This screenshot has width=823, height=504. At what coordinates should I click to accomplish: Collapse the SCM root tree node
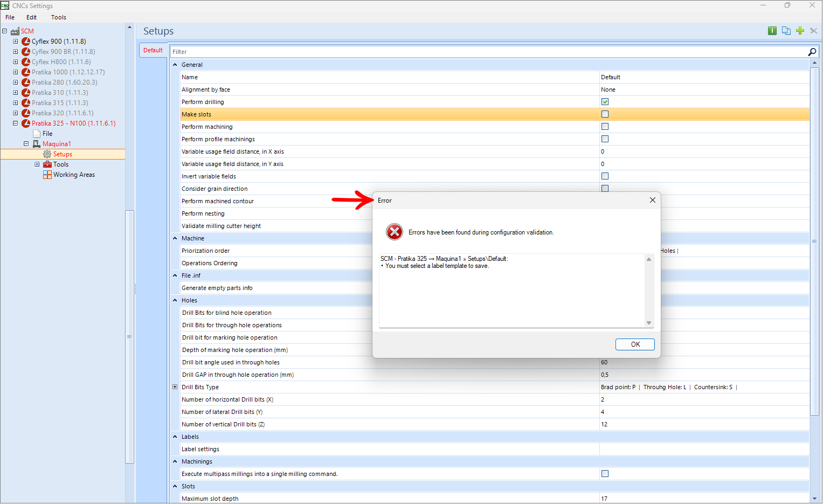pyautogui.click(x=5, y=31)
